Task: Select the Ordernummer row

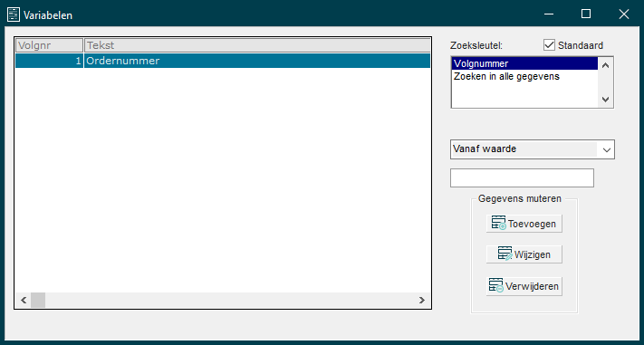Action: (223, 61)
